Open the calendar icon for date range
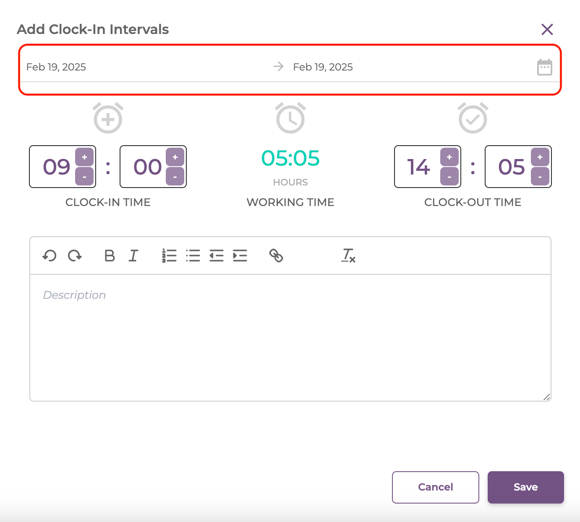Viewport: 580px width, 522px height. (x=544, y=67)
